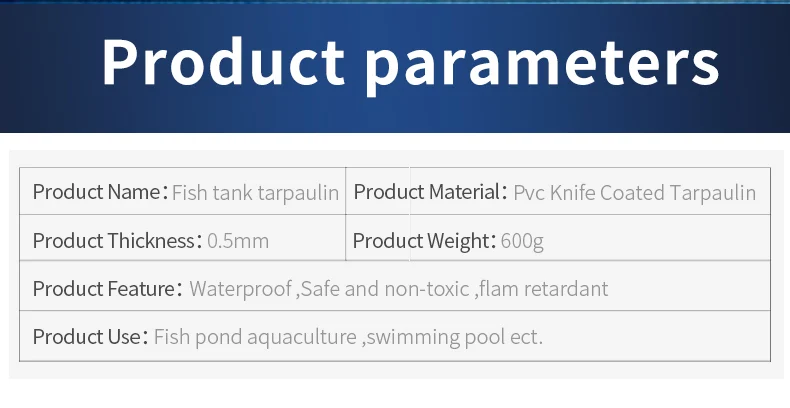Click the "flam retardant" feature text

pyautogui.click(x=544, y=289)
